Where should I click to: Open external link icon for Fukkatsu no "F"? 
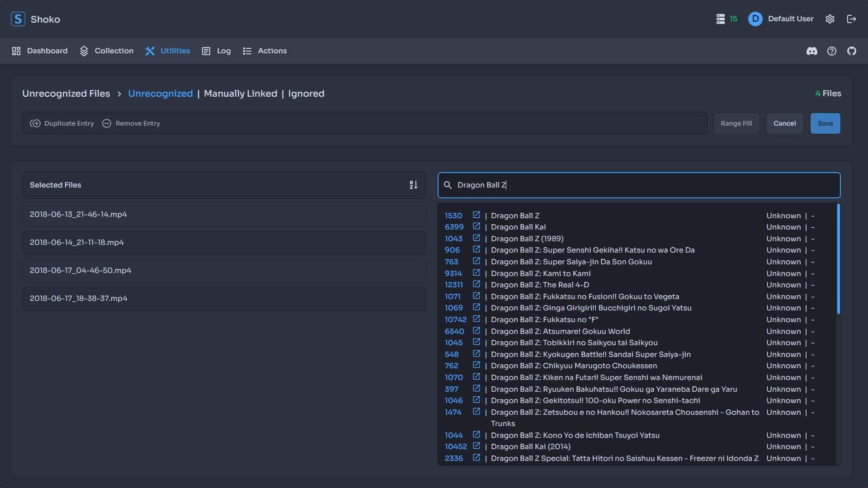[476, 319]
